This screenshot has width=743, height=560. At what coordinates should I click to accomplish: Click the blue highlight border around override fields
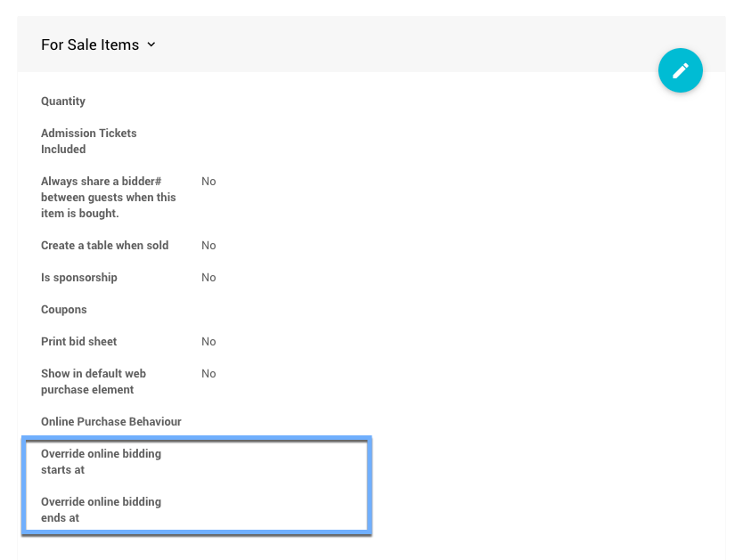tap(196, 438)
